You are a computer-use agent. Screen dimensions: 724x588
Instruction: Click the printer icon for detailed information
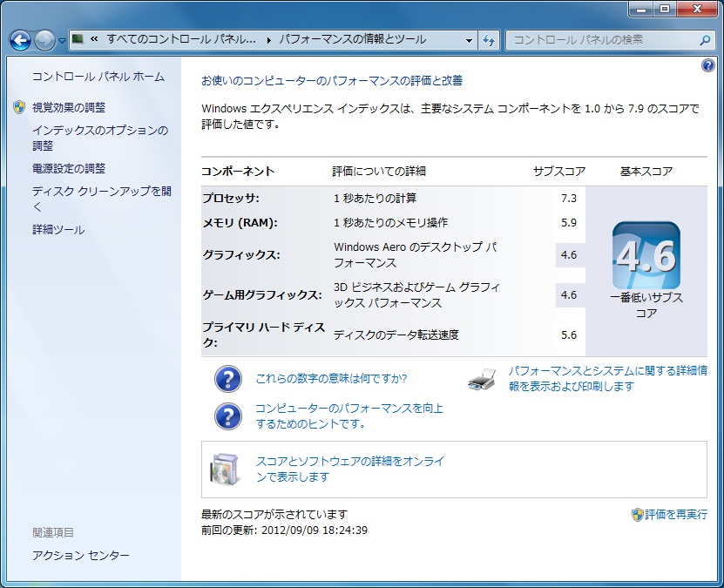pos(482,379)
